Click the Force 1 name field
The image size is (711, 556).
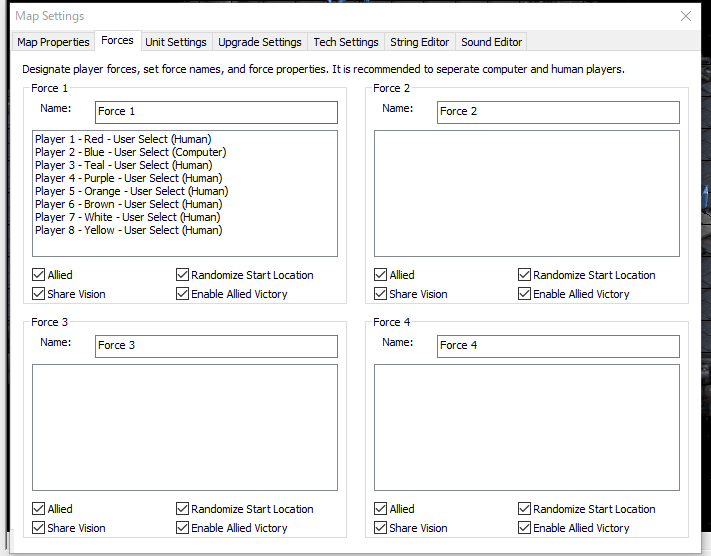click(216, 112)
